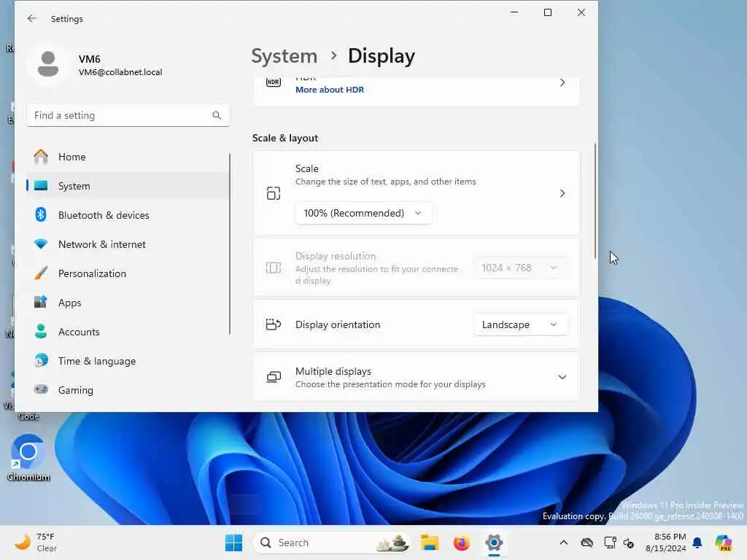This screenshot has height=560, width=747.
Task: Open the Windows Start button
Action: [x=234, y=542]
